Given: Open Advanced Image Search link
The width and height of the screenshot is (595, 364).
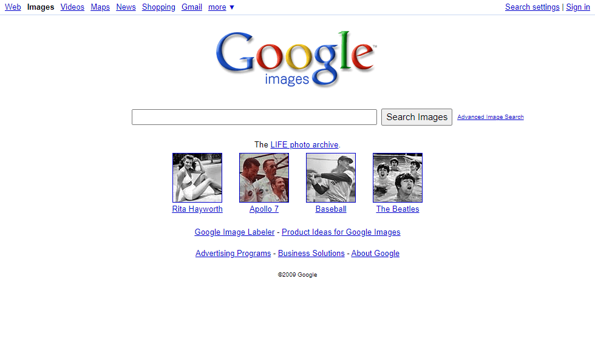Looking at the screenshot, I should click(x=491, y=116).
